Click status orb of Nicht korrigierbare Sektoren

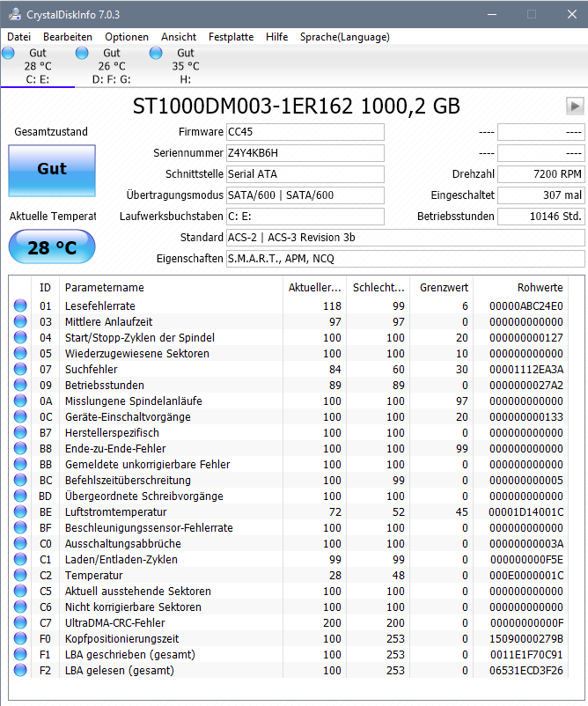point(20,607)
